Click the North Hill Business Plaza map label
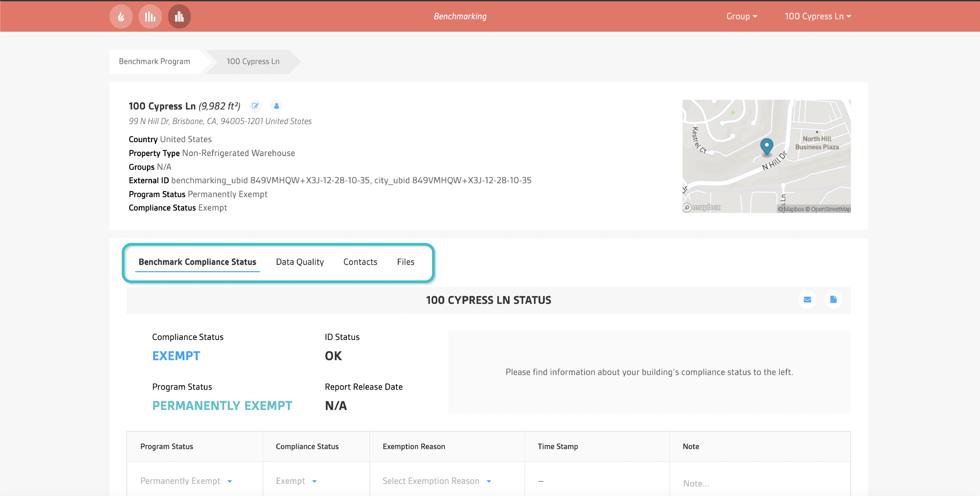980x496 pixels. (817, 143)
